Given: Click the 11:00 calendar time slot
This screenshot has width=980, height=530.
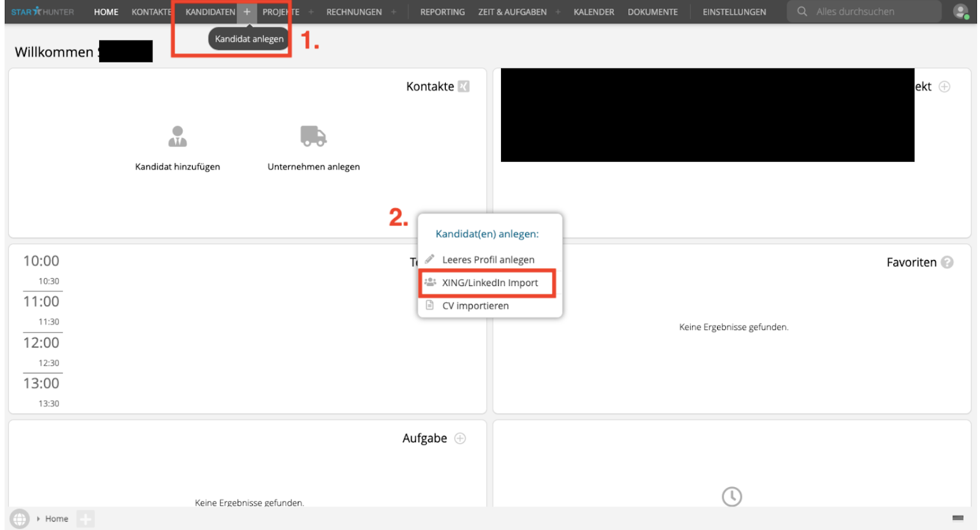Looking at the screenshot, I should click(41, 301).
